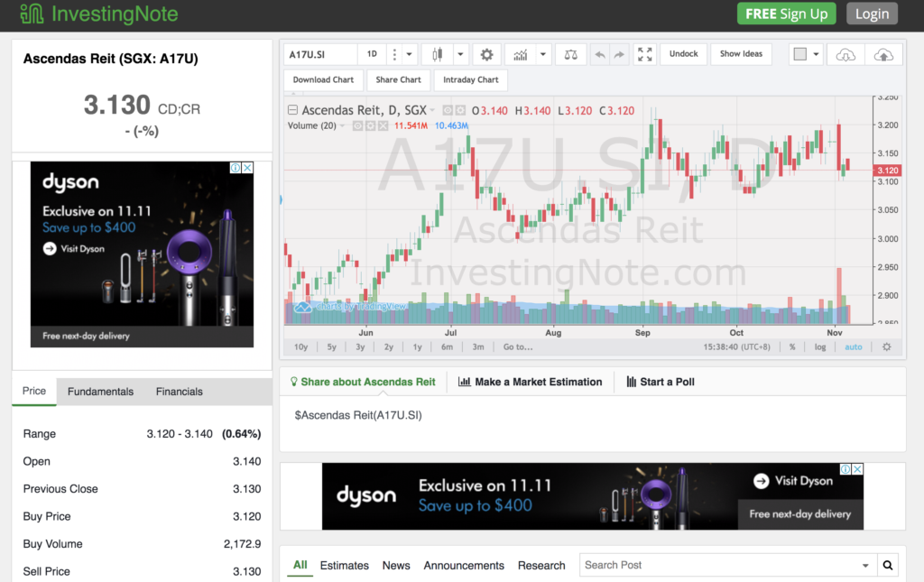Screen dimensions: 924x582
Task: Open the Go to... date picker
Action: 518,347
